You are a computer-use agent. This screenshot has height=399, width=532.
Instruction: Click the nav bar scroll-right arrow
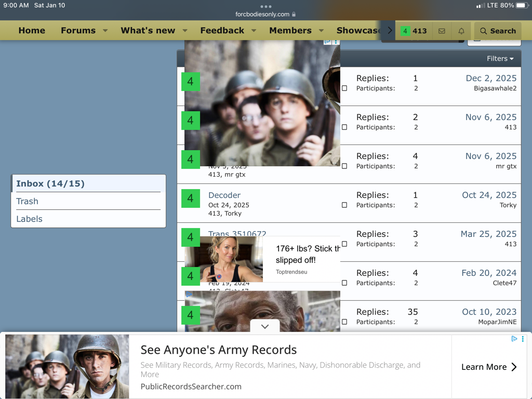pyautogui.click(x=390, y=31)
